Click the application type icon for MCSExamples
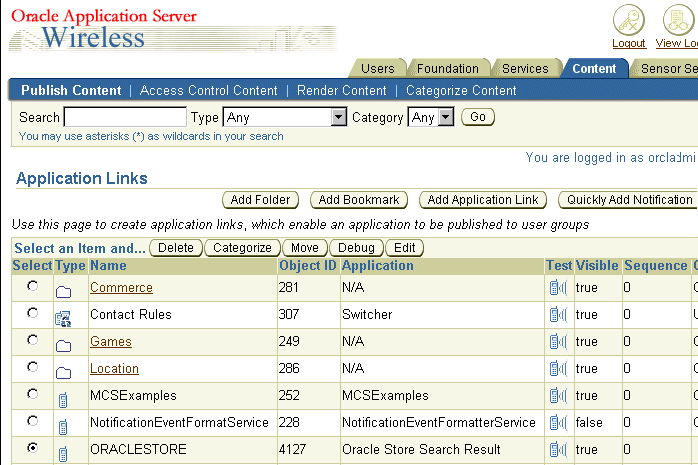Screen dimensions: 698x465 click(63, 400)
